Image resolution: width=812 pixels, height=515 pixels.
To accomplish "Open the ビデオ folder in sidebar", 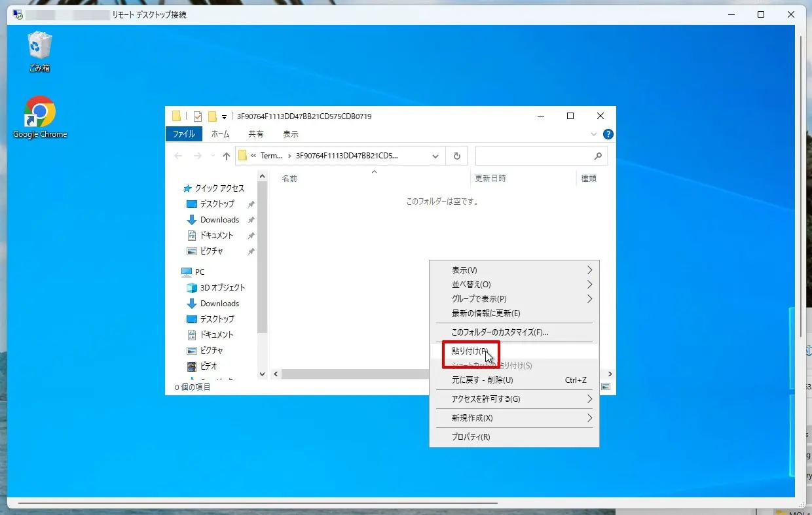I will click(208, 366).
